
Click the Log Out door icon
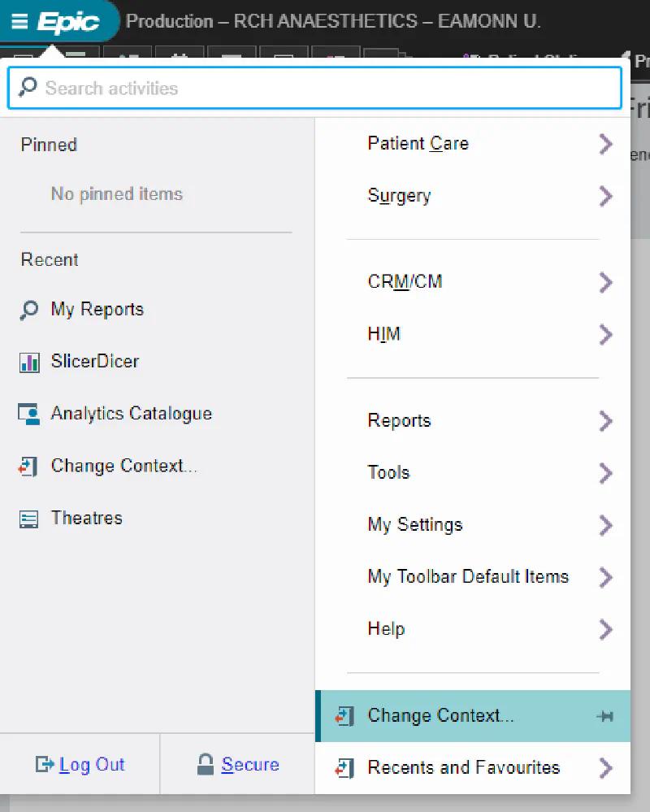point(44,763)
